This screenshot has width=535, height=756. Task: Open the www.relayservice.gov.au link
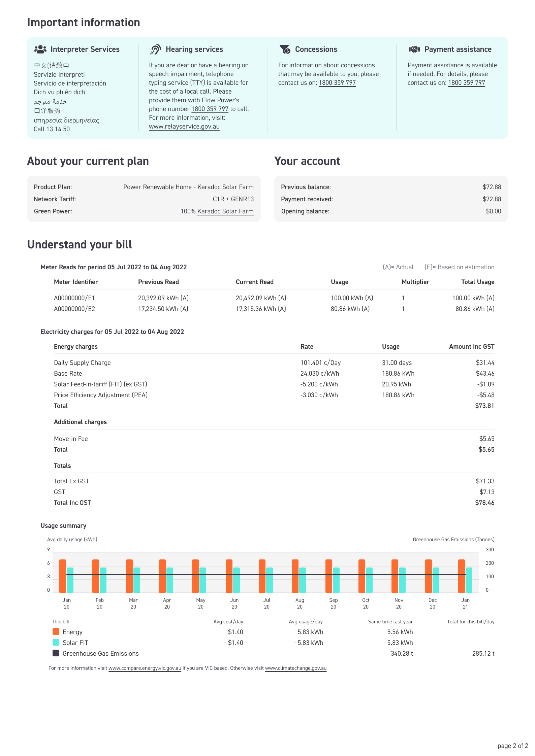pyautogui.click(x=184, y=127)
